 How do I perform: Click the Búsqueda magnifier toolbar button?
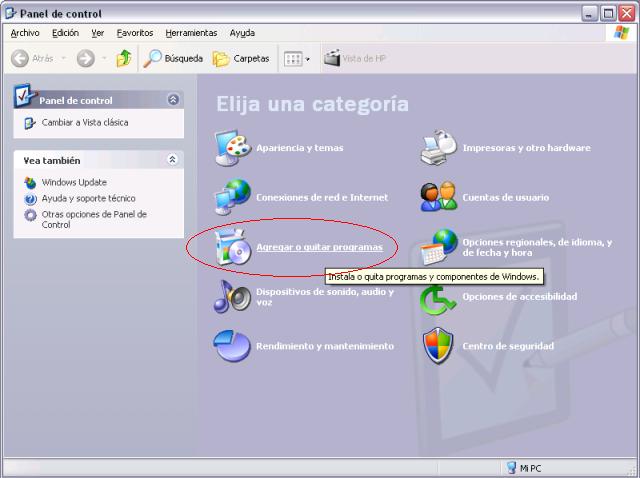[173, 58]
